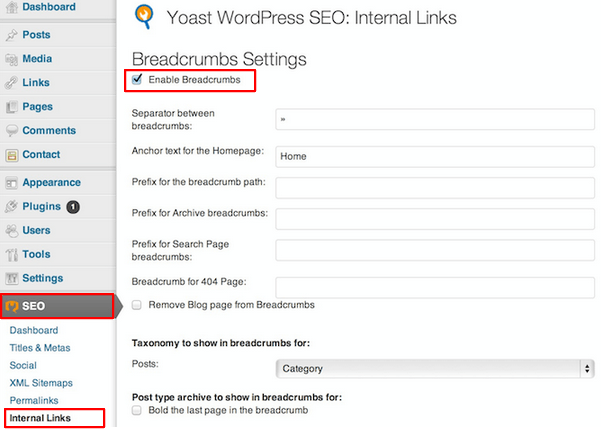This screenshot has width=601, height=434.
Task: Click the Appearance icon in sidebar
Action: click(x=11, y=183)
